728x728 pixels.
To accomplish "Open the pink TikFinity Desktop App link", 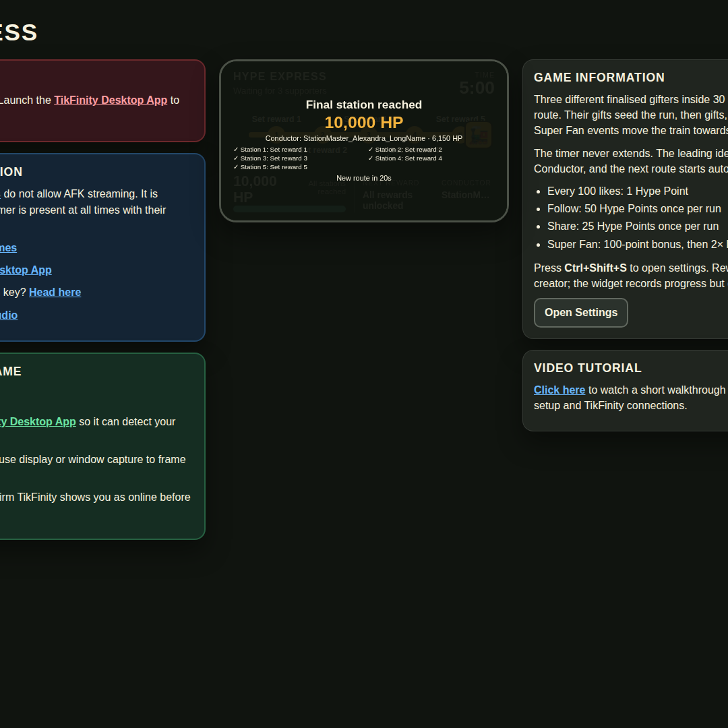I will [x=111, y=100].
